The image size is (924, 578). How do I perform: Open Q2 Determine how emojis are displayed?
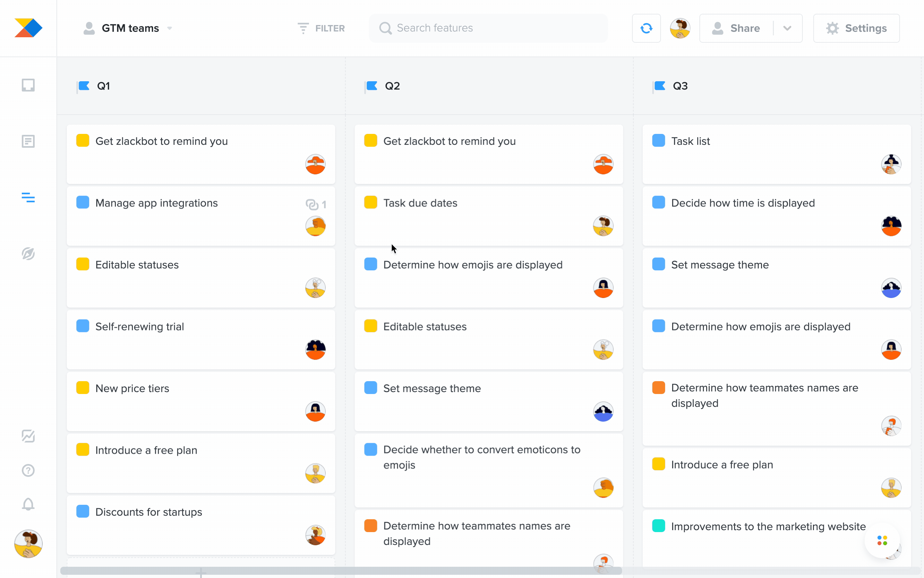click(x=489, y=278)
